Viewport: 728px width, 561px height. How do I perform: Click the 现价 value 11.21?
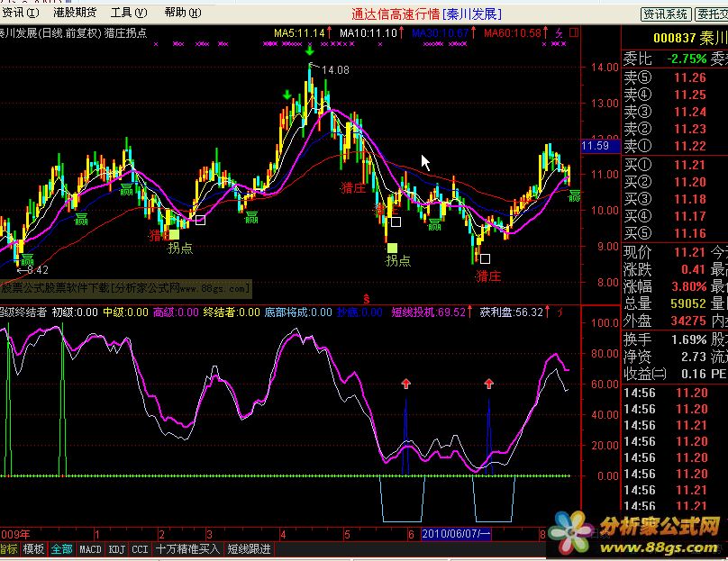(690, 252)
